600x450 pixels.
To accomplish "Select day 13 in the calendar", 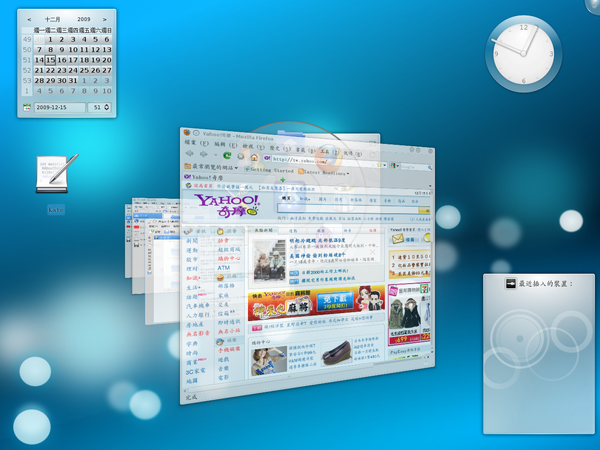I will [x=107, y=50].
